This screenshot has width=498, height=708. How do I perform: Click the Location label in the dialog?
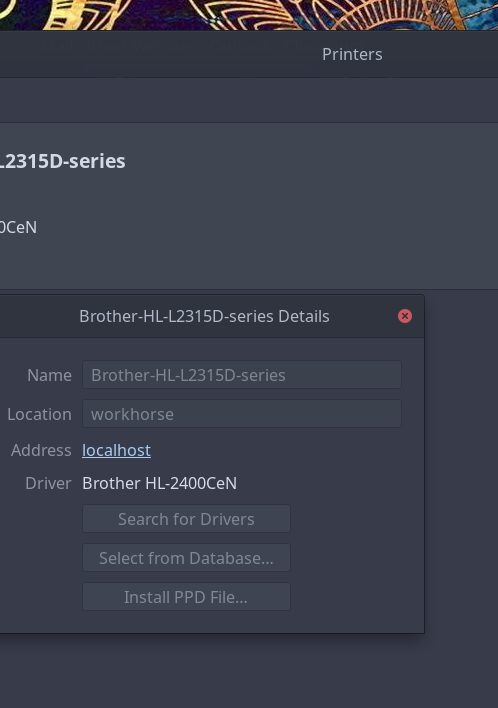39,415
